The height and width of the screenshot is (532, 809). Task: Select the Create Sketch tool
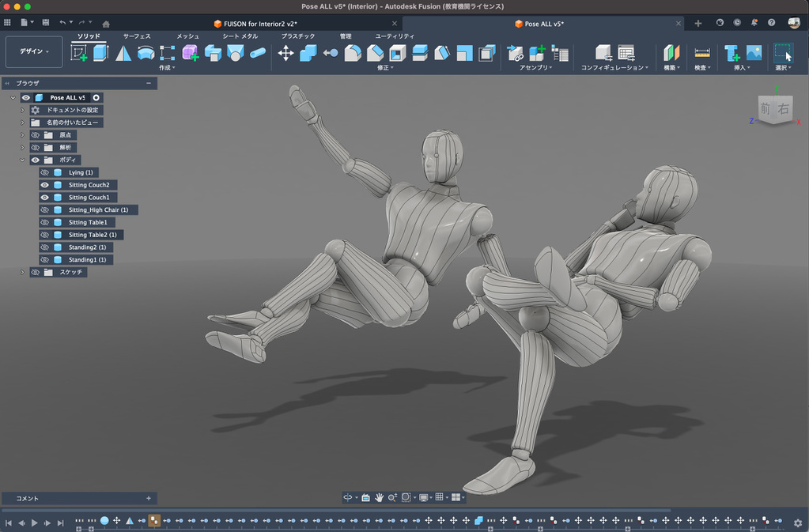coord(79,53)
